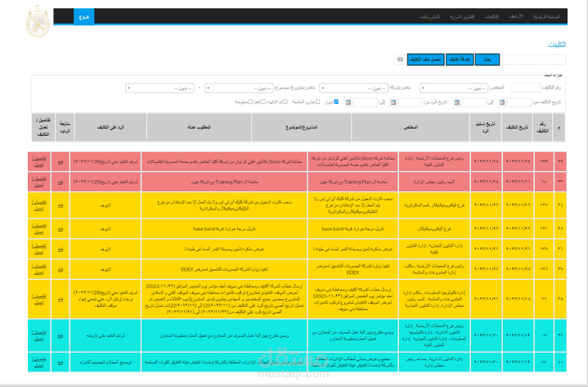Screen dimensions: 588x387
Task: Open فتح link in Sisco row
Action: pos(61,162)
